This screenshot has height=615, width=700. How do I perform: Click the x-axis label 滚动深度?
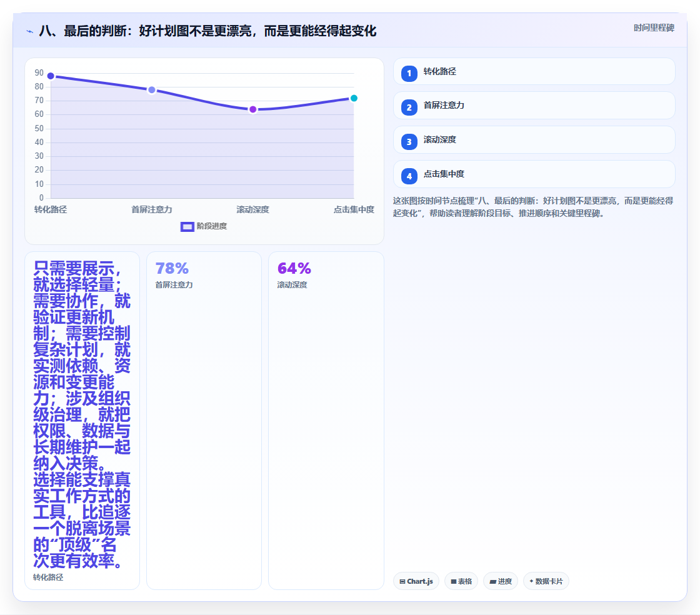click(253, 209)
